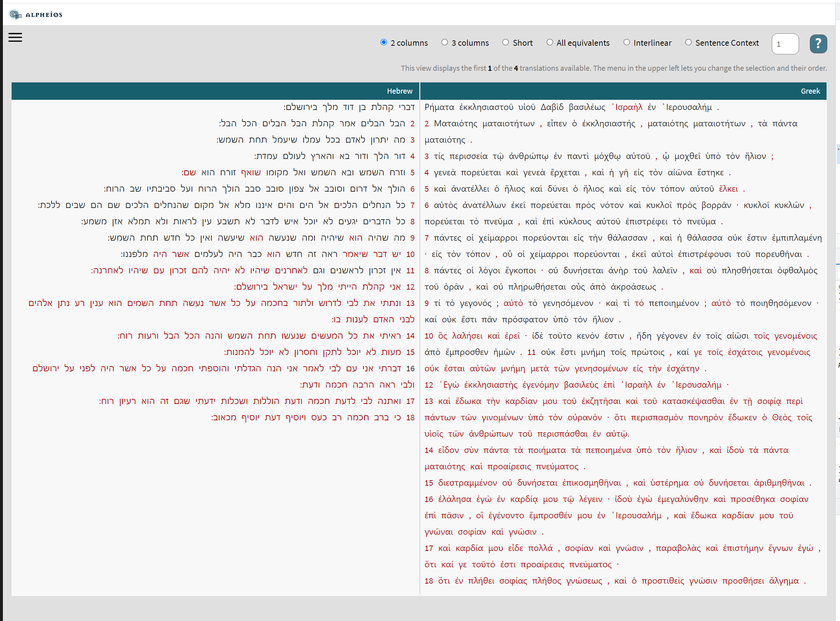This screenshot has width=840, height=621.
Task: Open help via the question mark button
Action: [x=818, y=44]
